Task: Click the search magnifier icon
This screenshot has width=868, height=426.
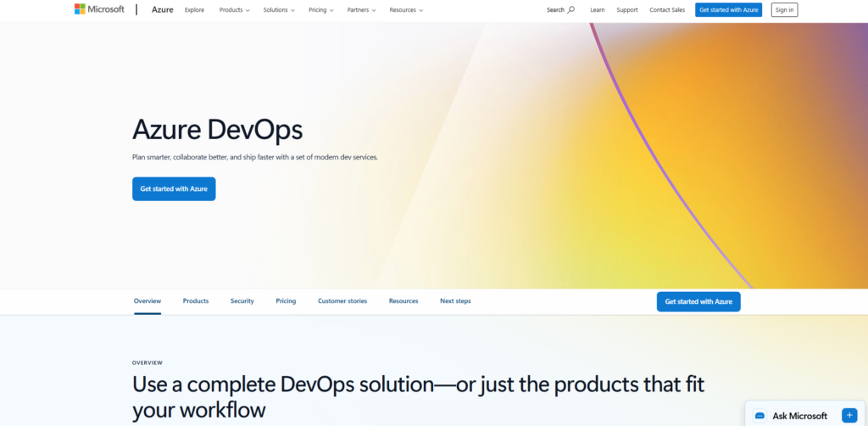Action: (571, 10)
